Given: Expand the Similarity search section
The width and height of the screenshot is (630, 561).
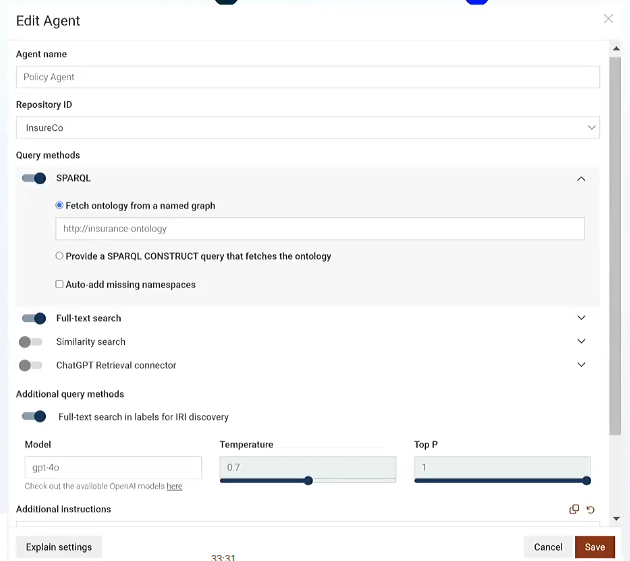Looking at the screenshot, I should [x=581, y=341].
